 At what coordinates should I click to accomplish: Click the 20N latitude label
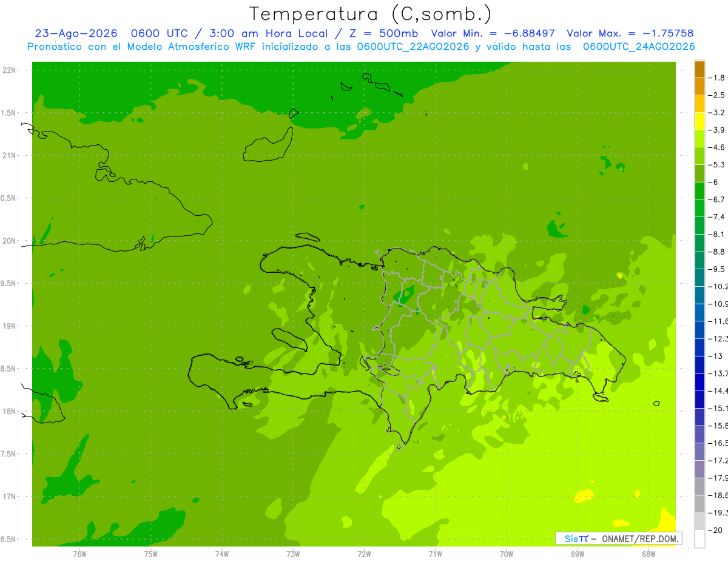point(10,241)
